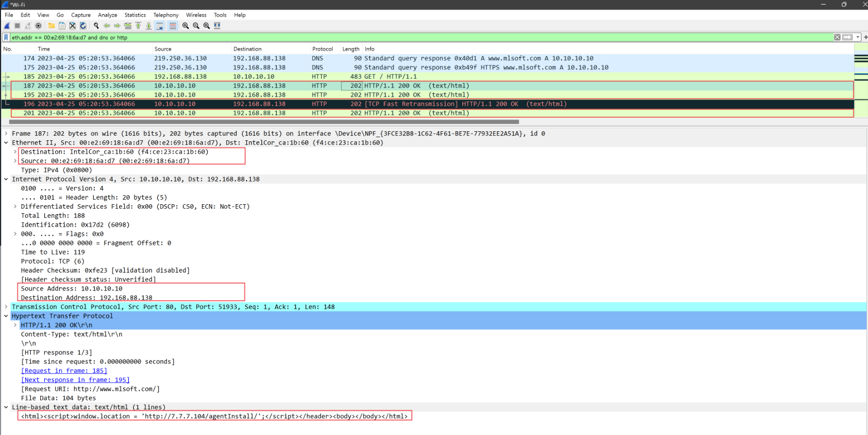Sort by the Protocol column header
The width and height of the screenshot is (868, 435).
click(325, 49)
